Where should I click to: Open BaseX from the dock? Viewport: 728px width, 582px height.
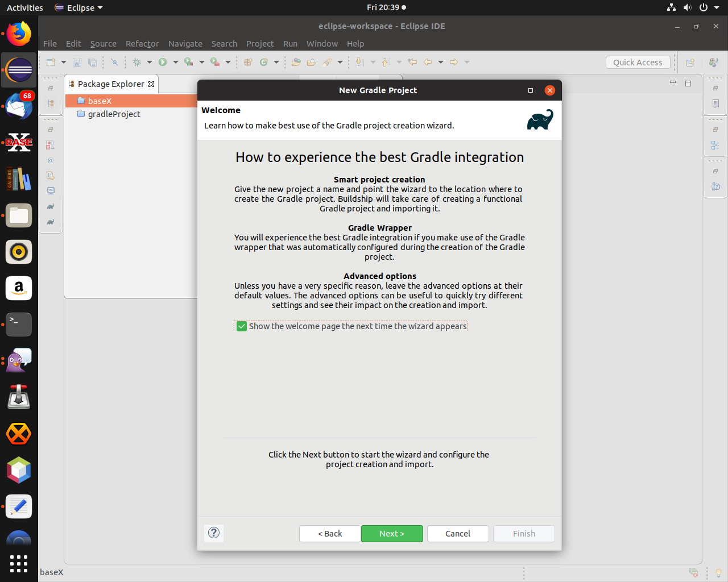(19, 143)
